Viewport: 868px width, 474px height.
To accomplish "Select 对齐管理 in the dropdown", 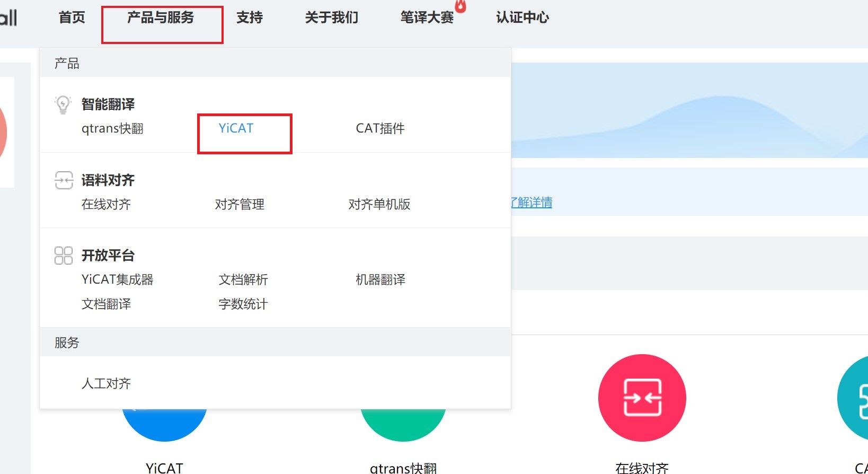I will 240,204.
